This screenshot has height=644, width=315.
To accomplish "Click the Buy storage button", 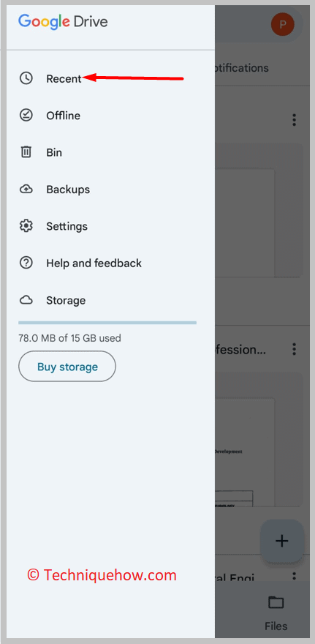I will pyautogui.click(x=67, y=367).
